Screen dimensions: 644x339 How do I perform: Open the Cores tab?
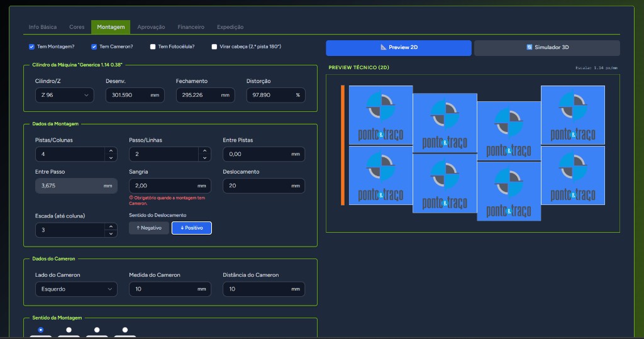pos(77,27)
